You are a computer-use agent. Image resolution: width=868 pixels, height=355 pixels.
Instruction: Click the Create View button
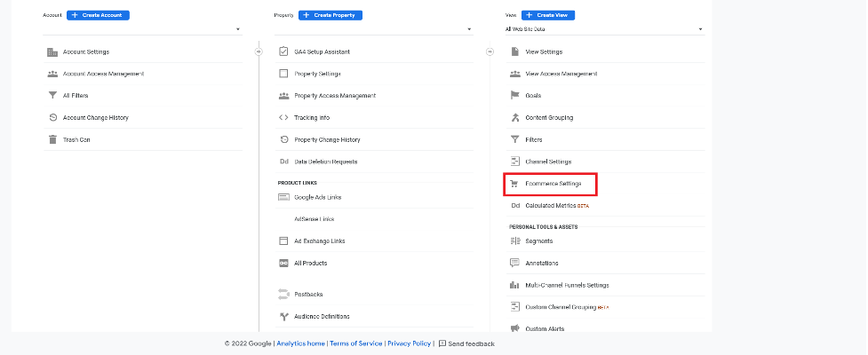[x=548, y=15]
